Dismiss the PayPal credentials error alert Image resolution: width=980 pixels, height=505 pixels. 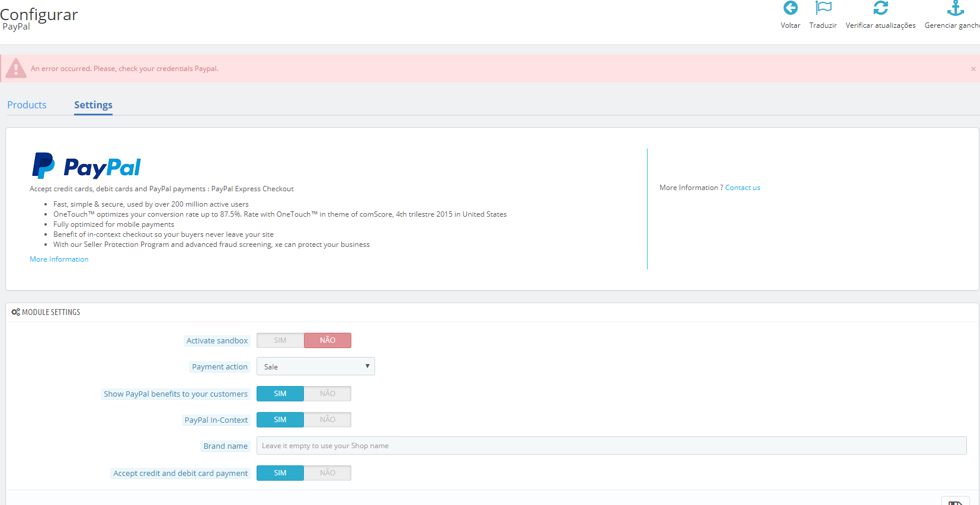coord(973,69)
